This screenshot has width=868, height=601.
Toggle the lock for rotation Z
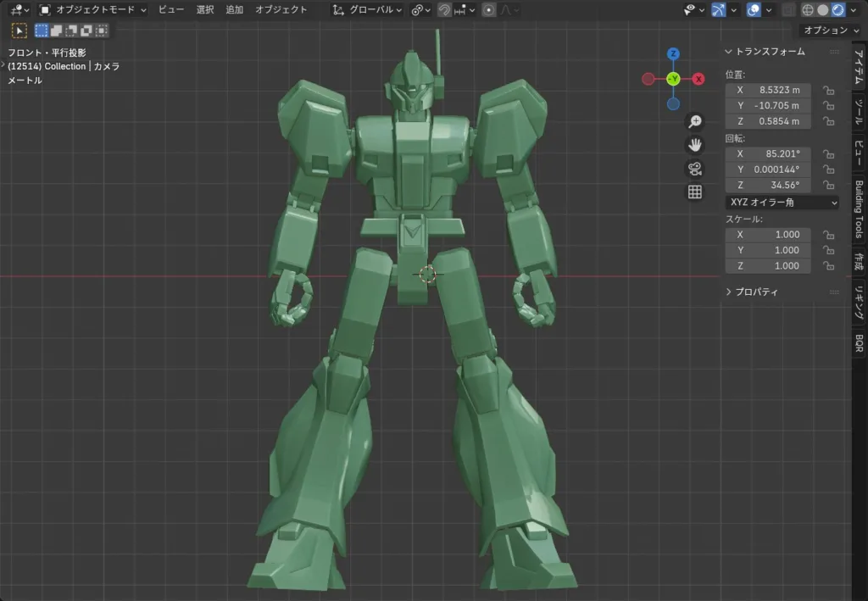click(829, 185)
